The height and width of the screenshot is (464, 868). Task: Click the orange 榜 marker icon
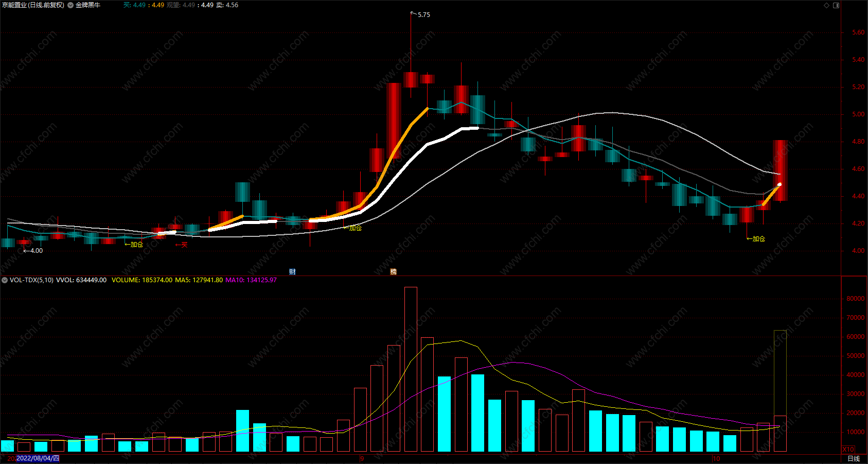pyautogui.click(x=394, y=272)
